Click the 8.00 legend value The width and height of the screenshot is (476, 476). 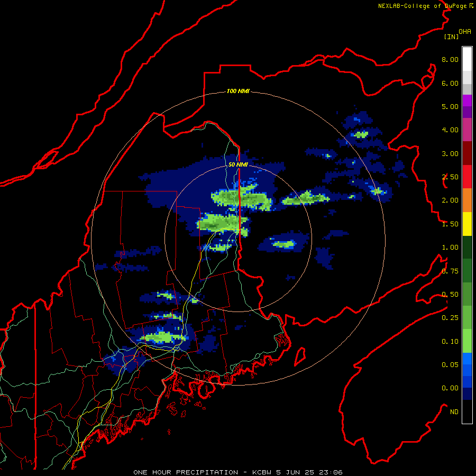tap(450, 59)
